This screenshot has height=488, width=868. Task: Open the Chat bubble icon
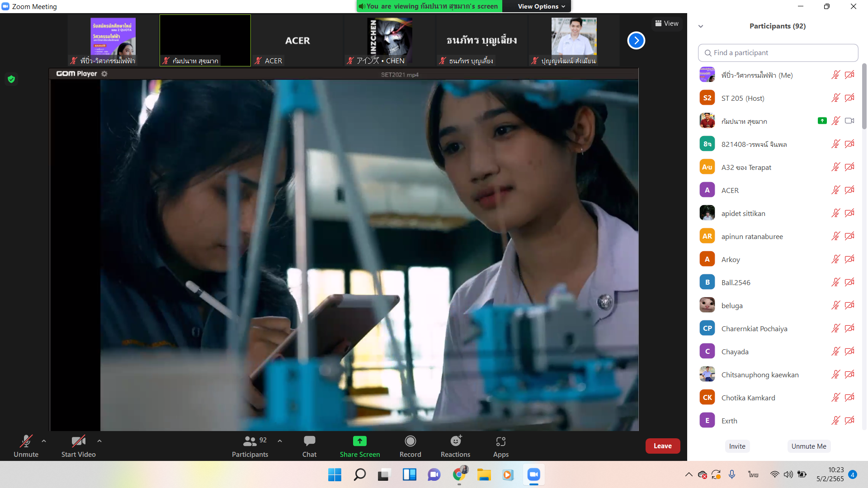[x=309, y=441]
